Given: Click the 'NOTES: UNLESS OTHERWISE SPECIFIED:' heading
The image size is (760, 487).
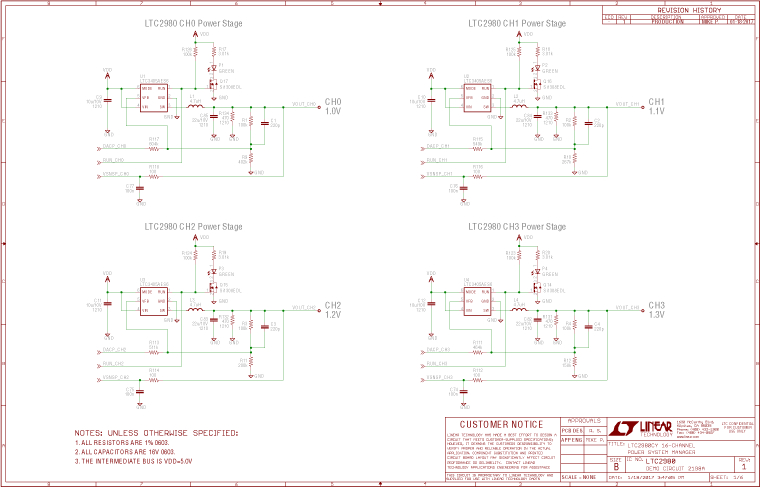Looking at the screenshot, I should pyautogui.click(x=156, y=433).
